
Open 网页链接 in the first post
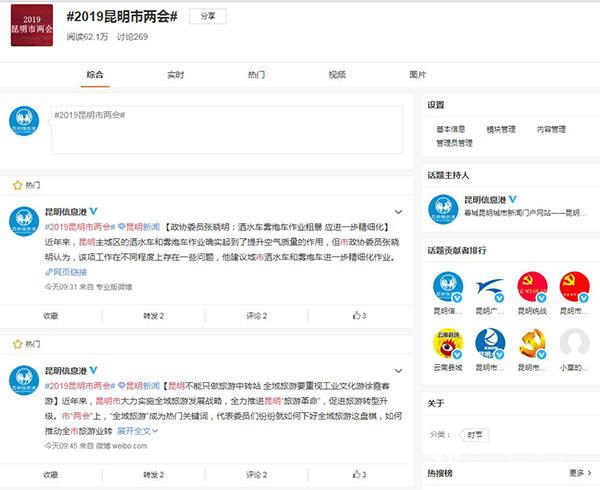click(68, 272)
